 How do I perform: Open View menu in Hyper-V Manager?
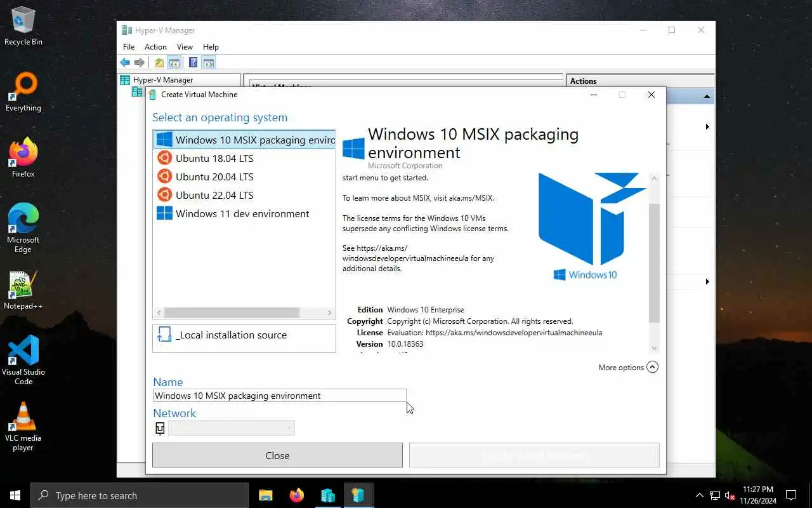point(185,47)
